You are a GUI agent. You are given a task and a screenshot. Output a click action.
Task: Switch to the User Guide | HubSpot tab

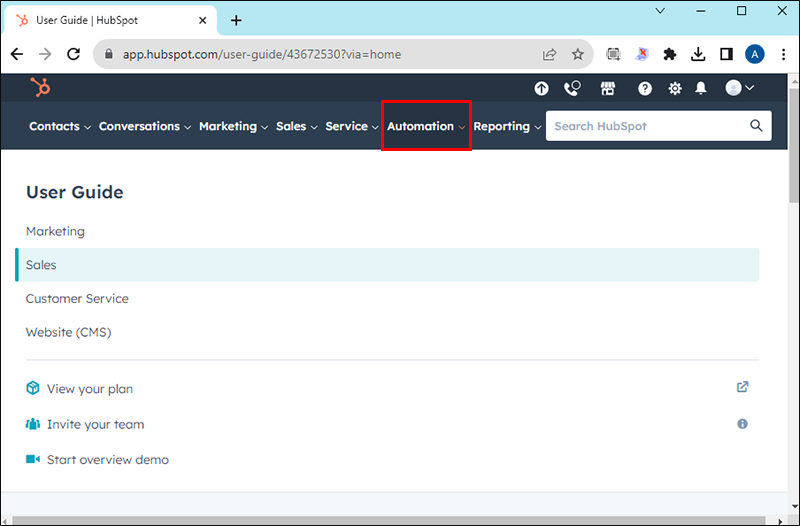(x=110, y=20)
